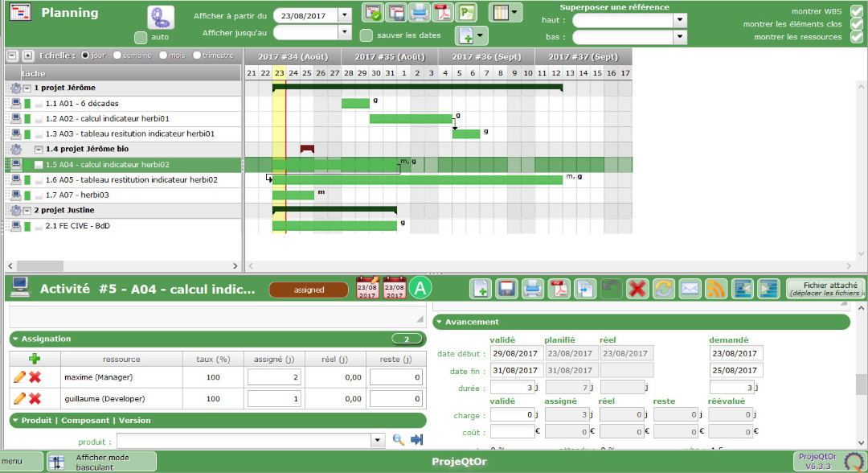This screenshot has height=473, width=868.
Task: Delete the activity using red X icon
Action: coord(637,289)
